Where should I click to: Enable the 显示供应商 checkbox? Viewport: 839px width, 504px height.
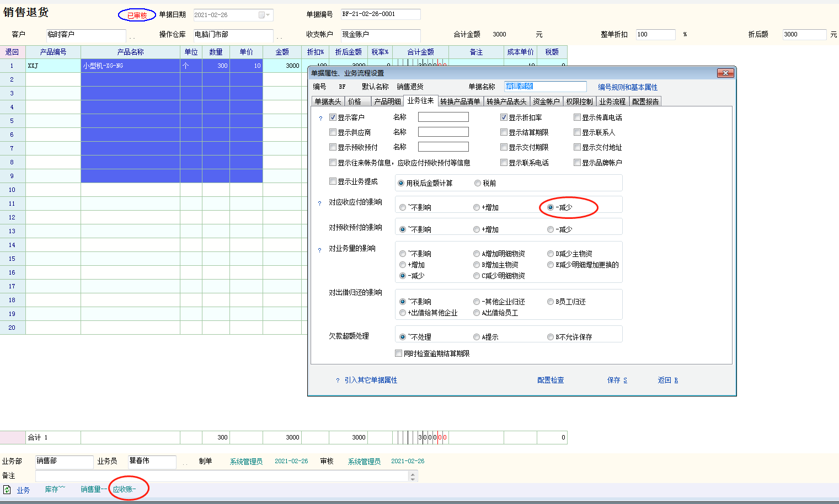[x=333, y=132]
